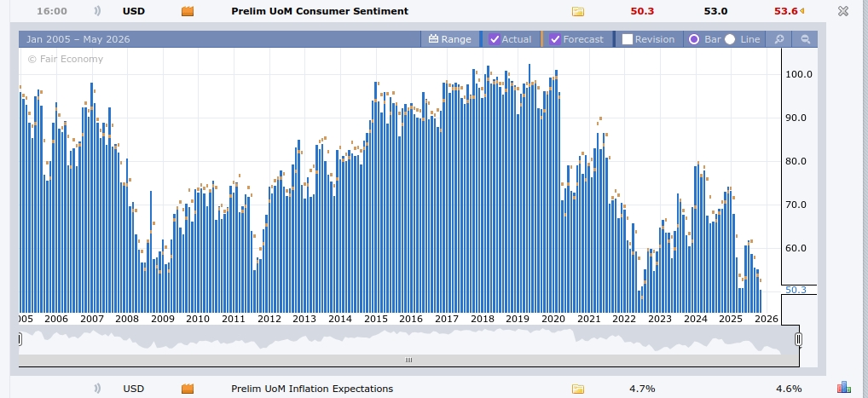Open detail folder for Inflation Expectations event
Image resolution: width=868 pixels, height=398 pixels.
577,389
